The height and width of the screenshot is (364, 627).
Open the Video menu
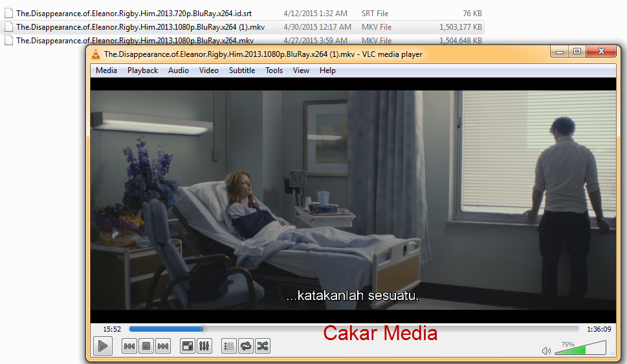pyautogui.click(x=209, y=70)
